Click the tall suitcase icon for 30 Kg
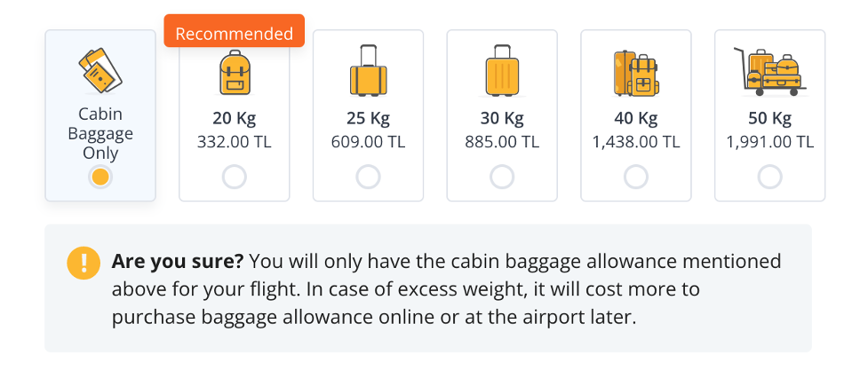 pos(502,72)
